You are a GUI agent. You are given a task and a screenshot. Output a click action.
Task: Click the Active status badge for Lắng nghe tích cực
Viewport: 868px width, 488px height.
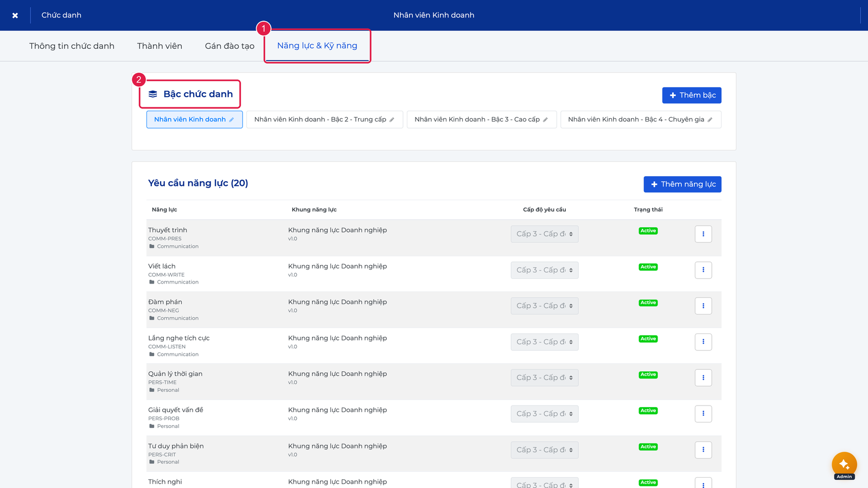(648, 339)
